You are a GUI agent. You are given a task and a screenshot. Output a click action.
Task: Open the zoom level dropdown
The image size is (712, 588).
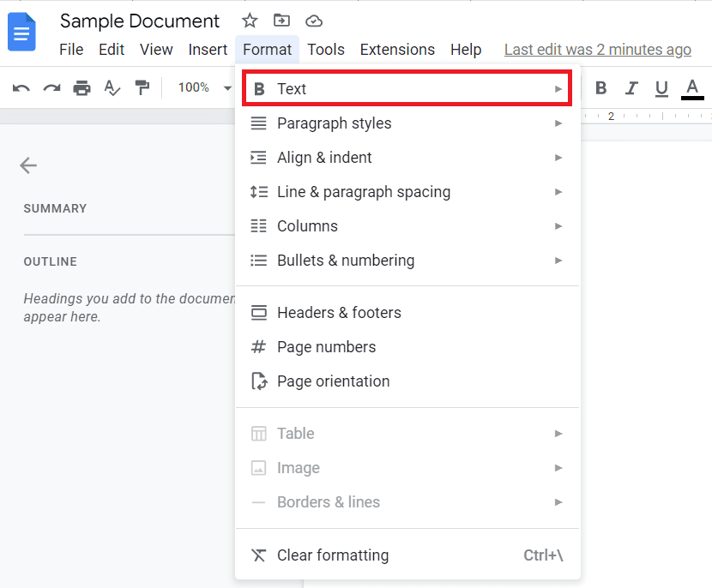tap(199, 87)
